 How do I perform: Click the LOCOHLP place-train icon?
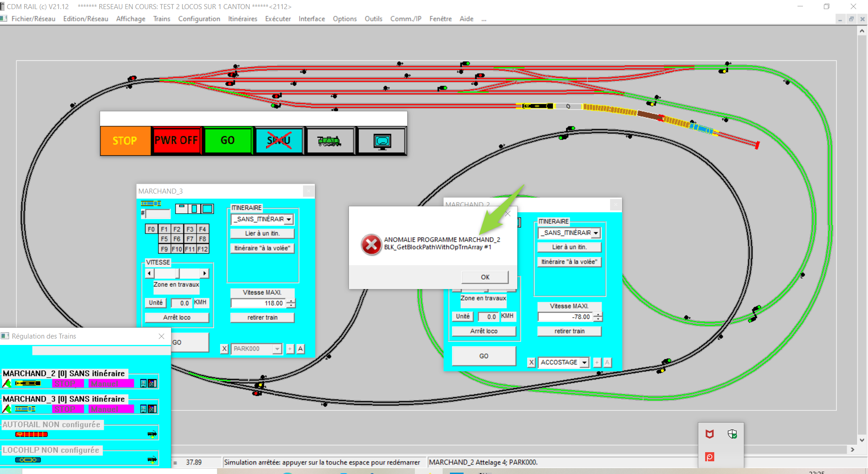click(152, 459)
